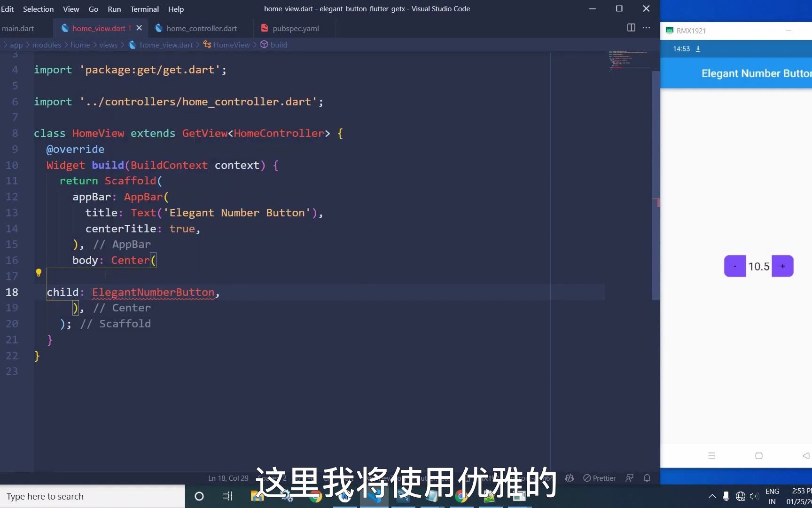Minimize the RMX1921 mirror window
Viewport: 812px width, 508px height.
[x=789, y=31]
